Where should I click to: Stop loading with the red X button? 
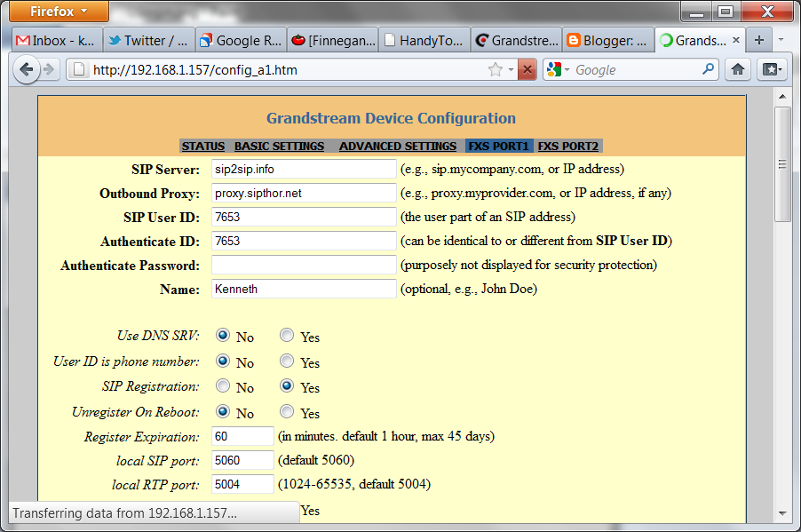(527, 69)
